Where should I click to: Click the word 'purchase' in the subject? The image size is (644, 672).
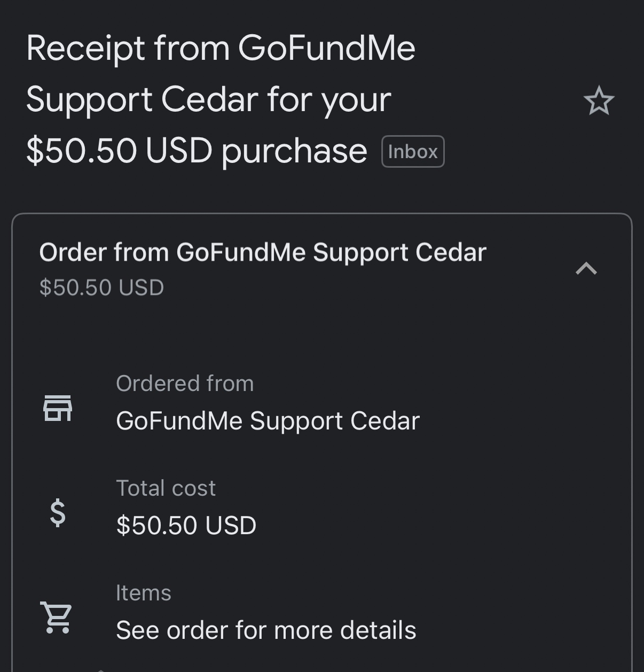(x=294, y=152)
